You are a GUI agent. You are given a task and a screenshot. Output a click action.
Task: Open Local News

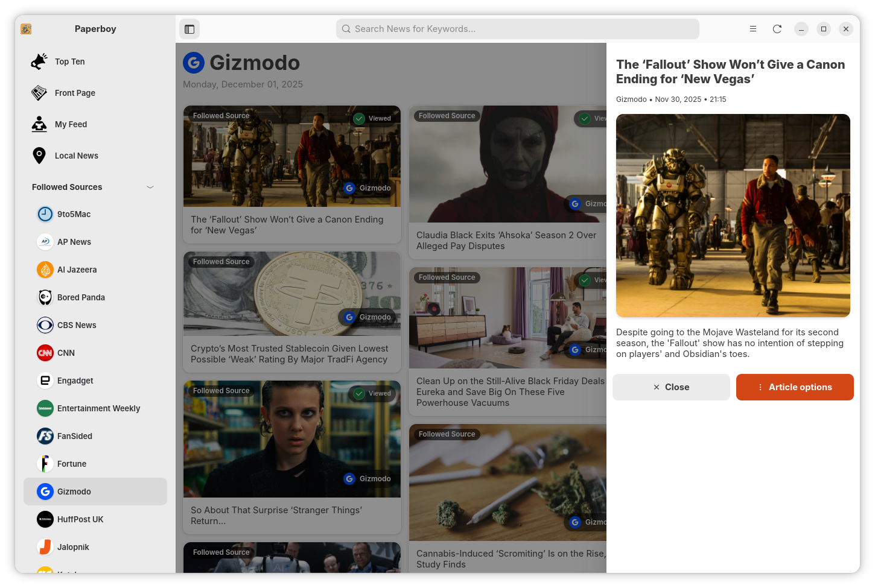pos(76,156)
